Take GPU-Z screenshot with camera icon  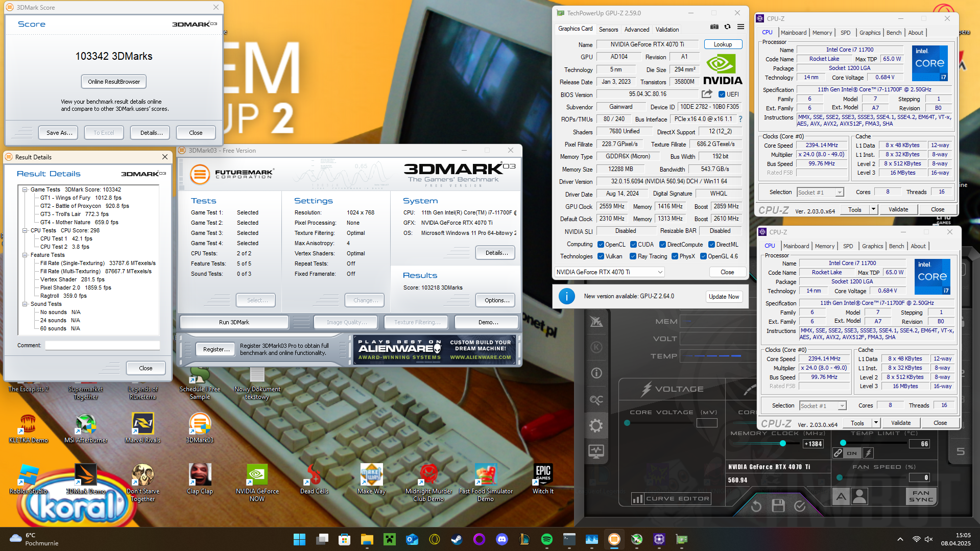714,27
